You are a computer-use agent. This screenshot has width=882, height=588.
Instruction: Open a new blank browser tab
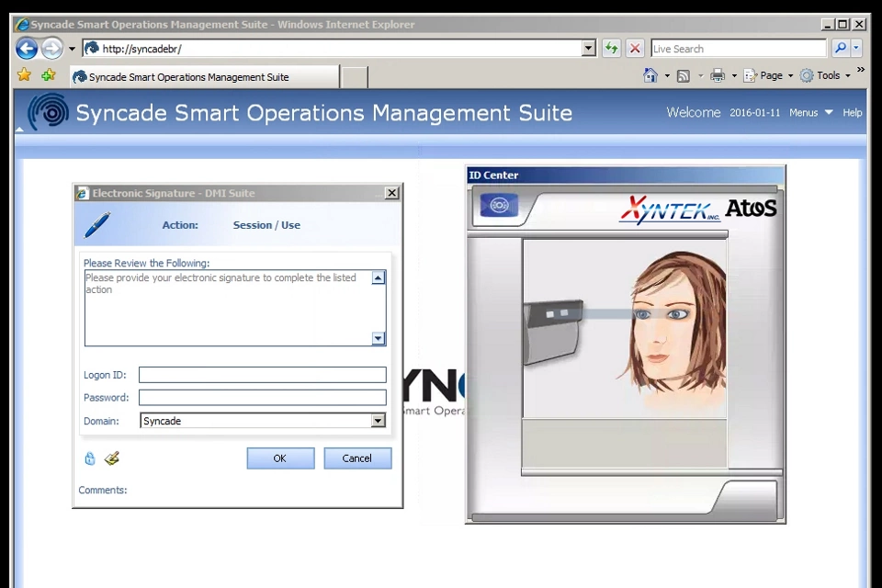click(355, 77)
